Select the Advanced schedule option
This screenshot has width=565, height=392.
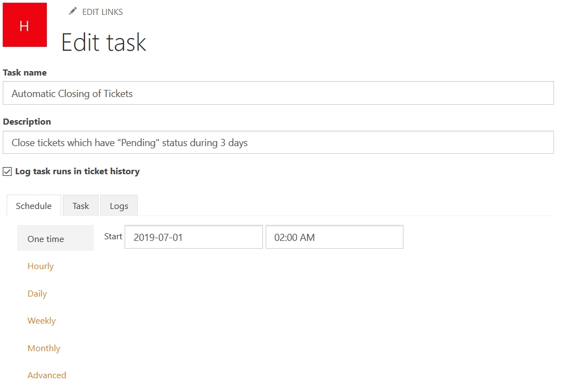point(47,375)
